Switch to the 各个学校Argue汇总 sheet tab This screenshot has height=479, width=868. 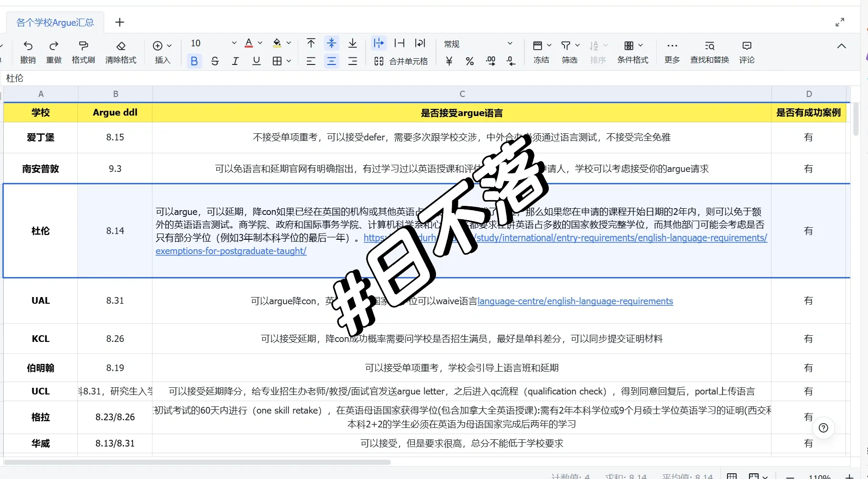point(55,22)
